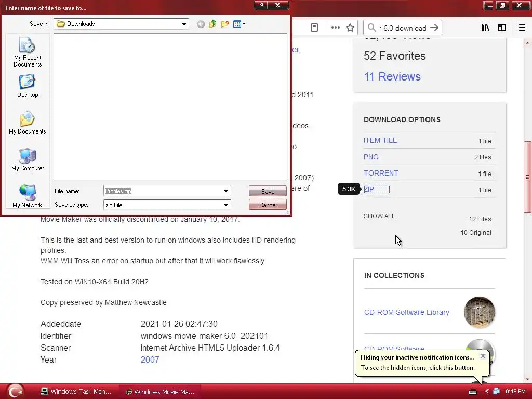
Task: Open My Network places in save dialog
Action: coord(28,196)
